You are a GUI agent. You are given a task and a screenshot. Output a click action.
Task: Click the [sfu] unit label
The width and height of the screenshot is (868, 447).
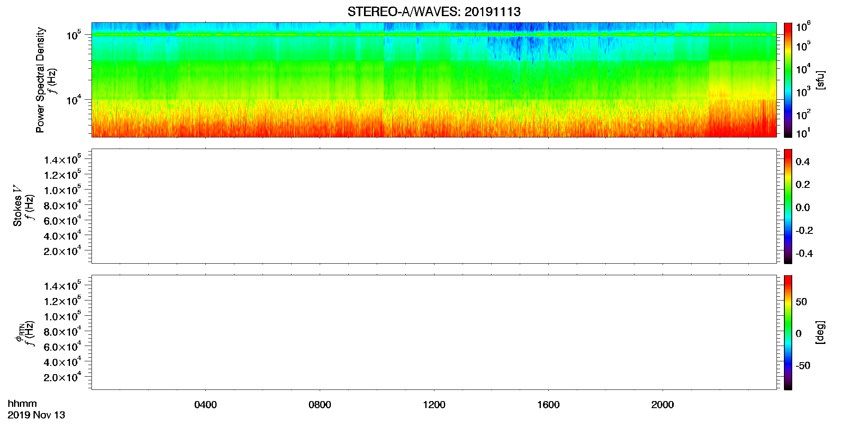[x=820, y=80]
